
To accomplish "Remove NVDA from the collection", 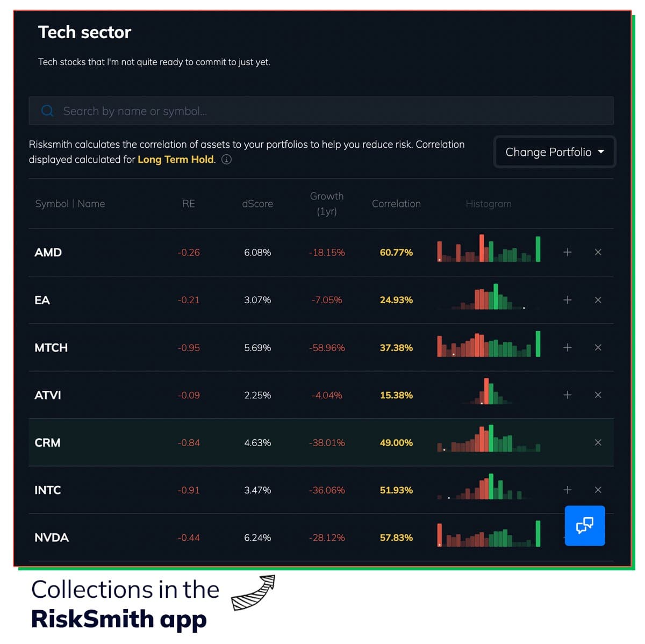I will (x=598, y=538).
